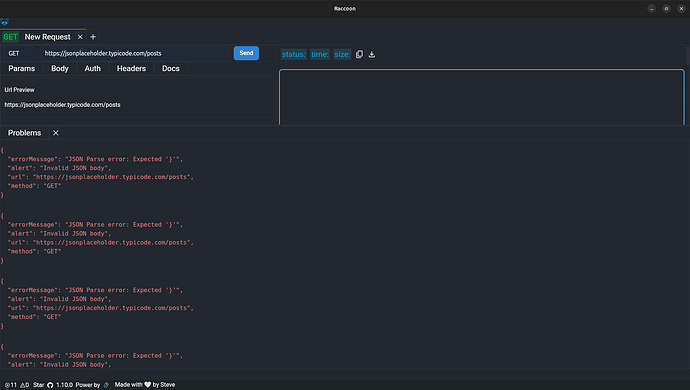Viewport: 690px width, 390px height.
Task: Click the 'by Steve' text
Action: pyautogui.click(x=164, y=385)
